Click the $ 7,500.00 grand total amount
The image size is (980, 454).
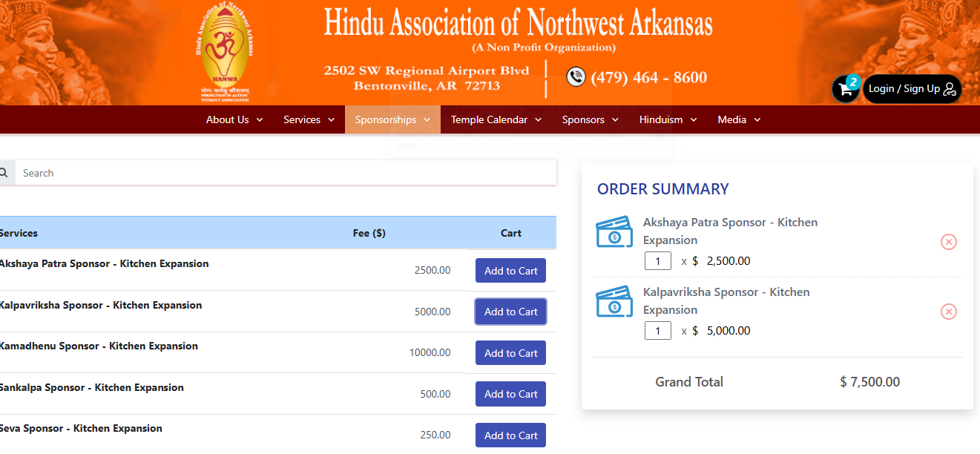870,382
